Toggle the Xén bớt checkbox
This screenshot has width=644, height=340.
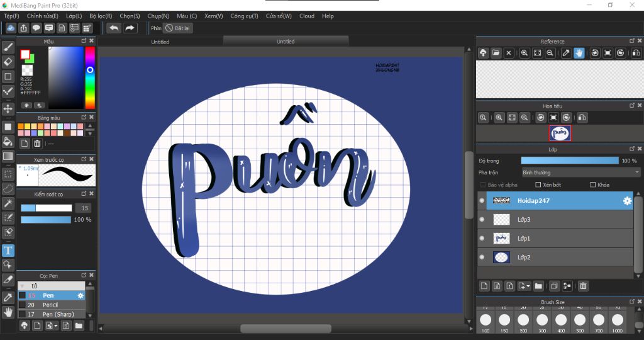[x=538, y=184]
